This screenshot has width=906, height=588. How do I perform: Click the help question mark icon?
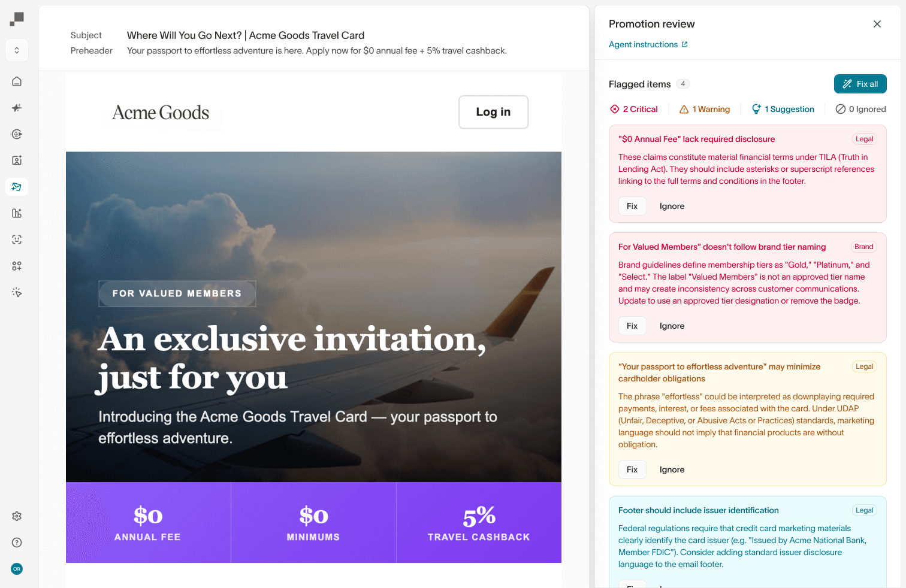17,542
